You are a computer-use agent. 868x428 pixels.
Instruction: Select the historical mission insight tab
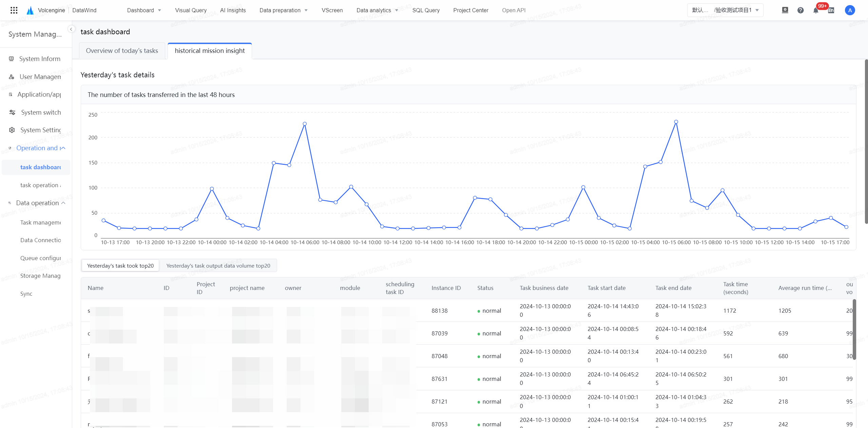tap(210, 51)
